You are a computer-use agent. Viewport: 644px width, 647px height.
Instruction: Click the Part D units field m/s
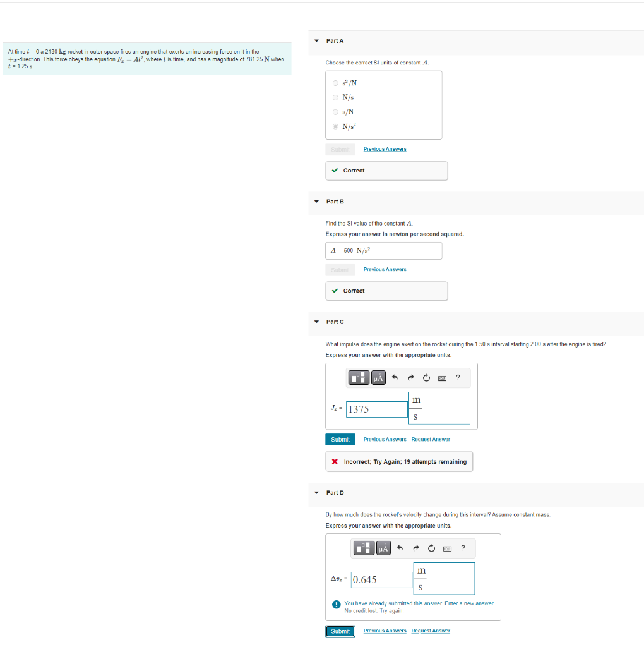[x=444, y=579]
